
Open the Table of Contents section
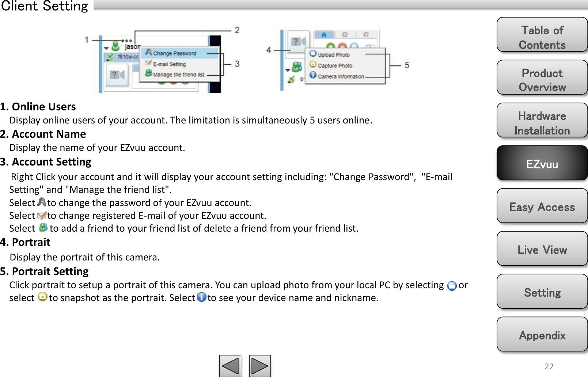542,35
